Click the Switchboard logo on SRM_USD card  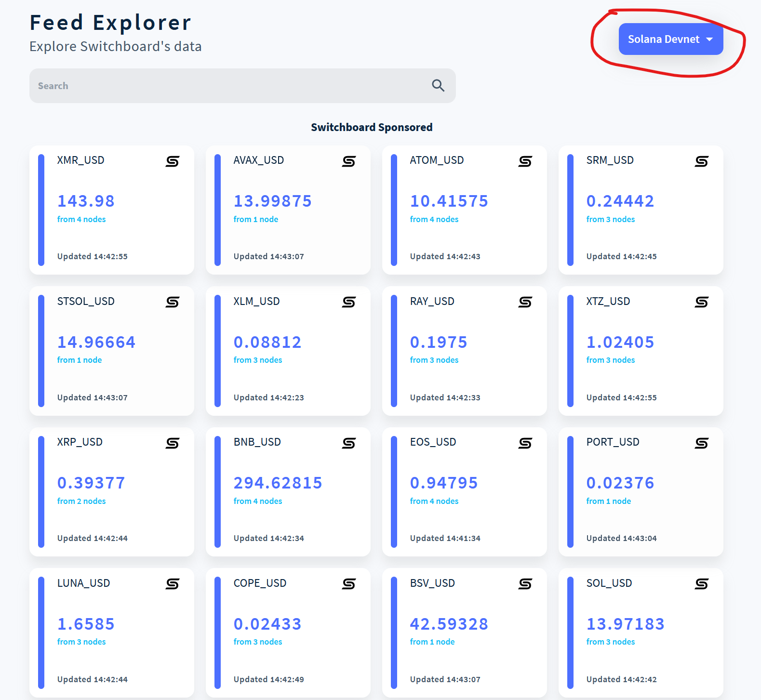[702, 161]
